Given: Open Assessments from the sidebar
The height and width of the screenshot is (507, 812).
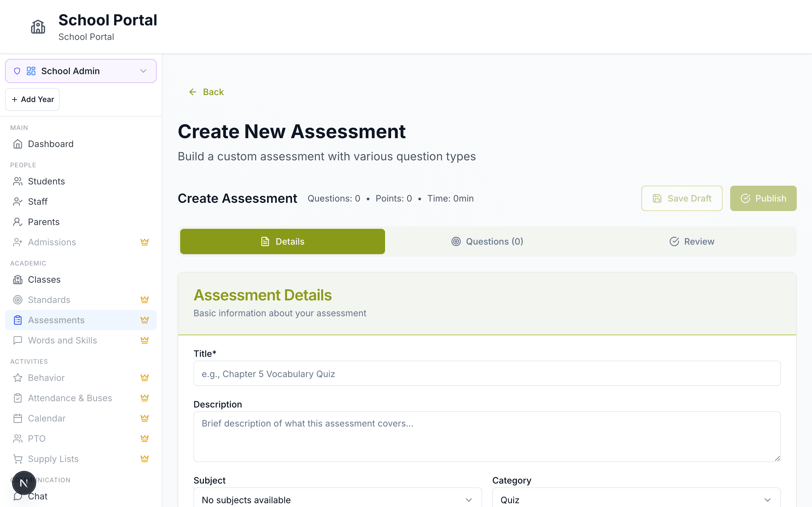Looking at the screenshot, I should coord(56,320).
